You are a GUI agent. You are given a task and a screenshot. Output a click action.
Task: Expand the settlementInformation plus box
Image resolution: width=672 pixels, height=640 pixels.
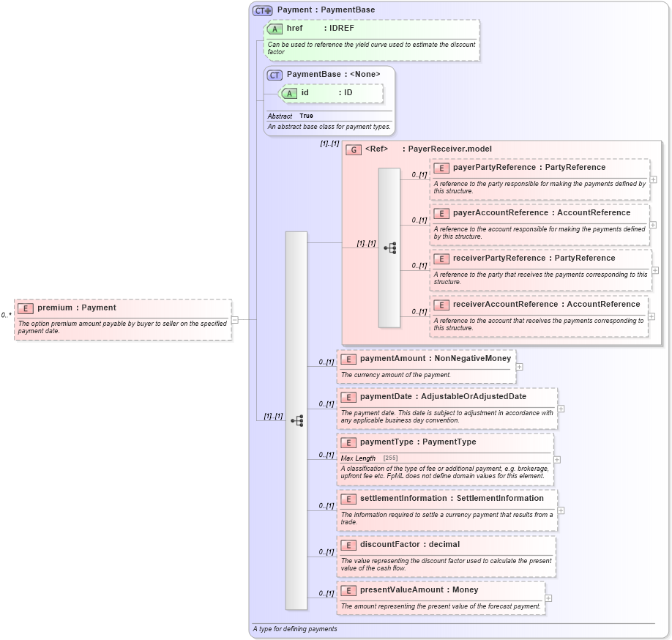tap(561, 510)
